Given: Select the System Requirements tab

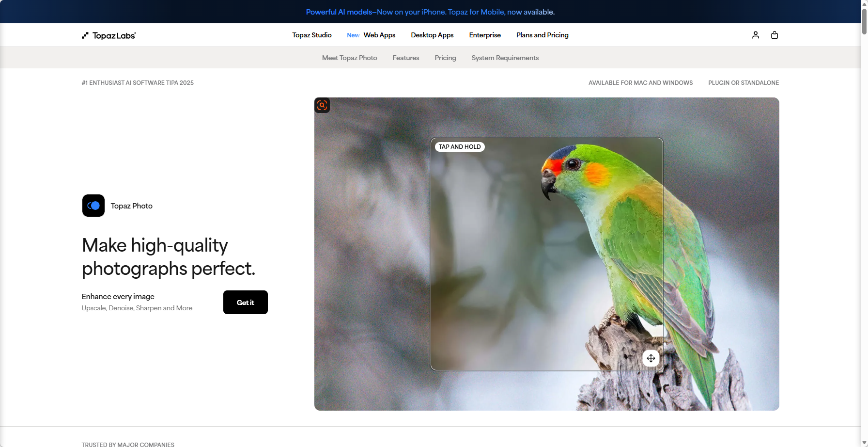Looking at the screenshot, I should [505, 58].
